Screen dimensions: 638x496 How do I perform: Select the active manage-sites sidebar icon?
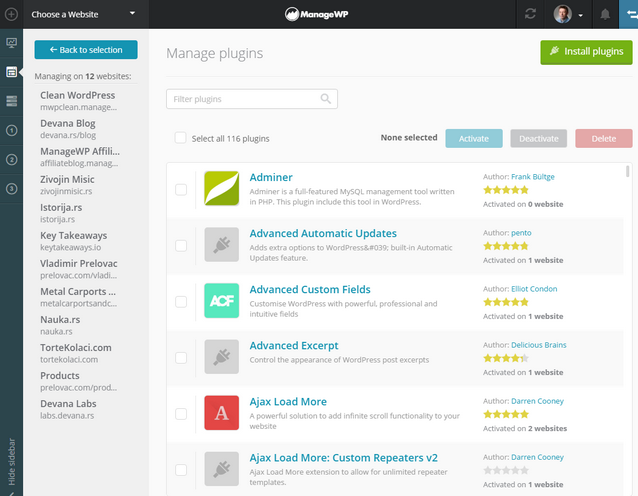[x=11, y=72]
